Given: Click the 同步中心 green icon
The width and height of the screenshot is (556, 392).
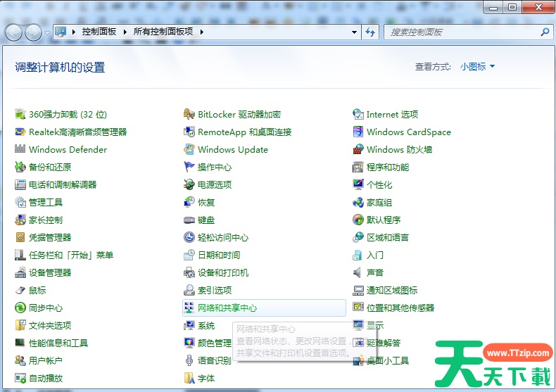Looking at the screenshot, I should (20, 308).
